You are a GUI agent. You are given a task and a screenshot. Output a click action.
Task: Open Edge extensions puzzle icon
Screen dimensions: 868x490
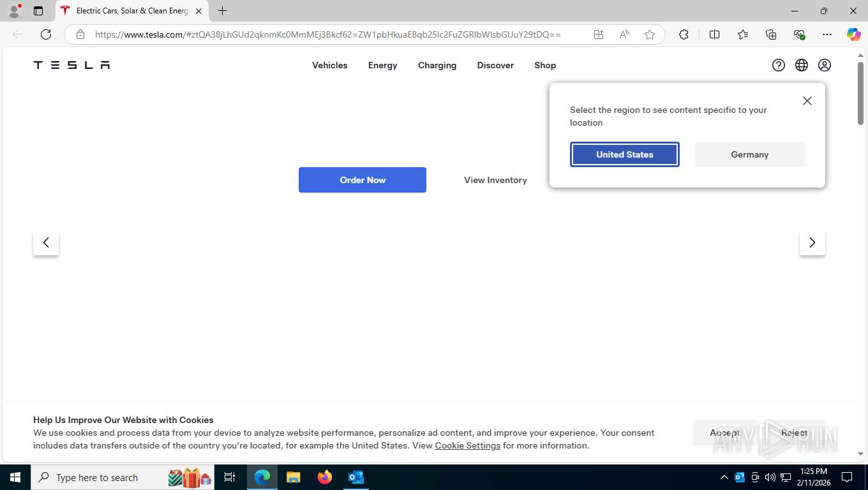[x=684, y=34]
